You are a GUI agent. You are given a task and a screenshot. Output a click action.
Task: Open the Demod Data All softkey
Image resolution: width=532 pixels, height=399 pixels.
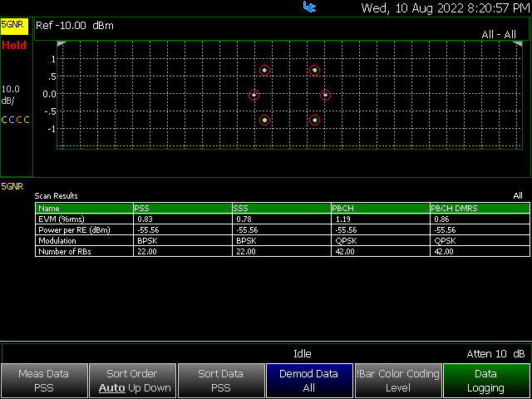[309, 381]
